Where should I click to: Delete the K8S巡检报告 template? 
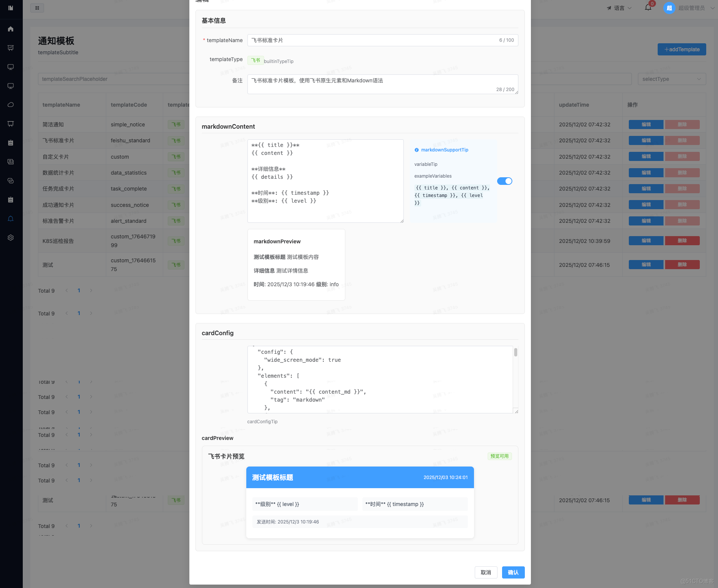682,241
